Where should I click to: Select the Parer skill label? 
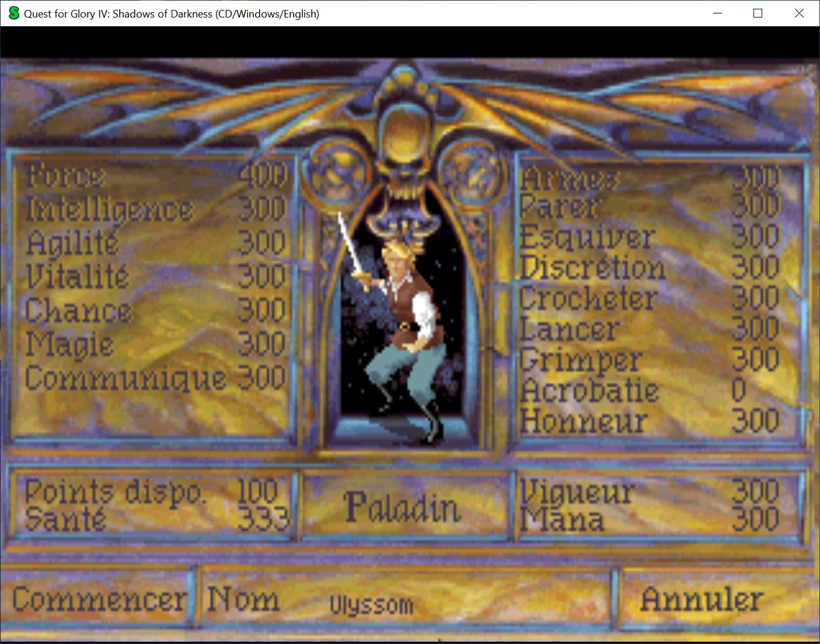click(x=559, y=207)
